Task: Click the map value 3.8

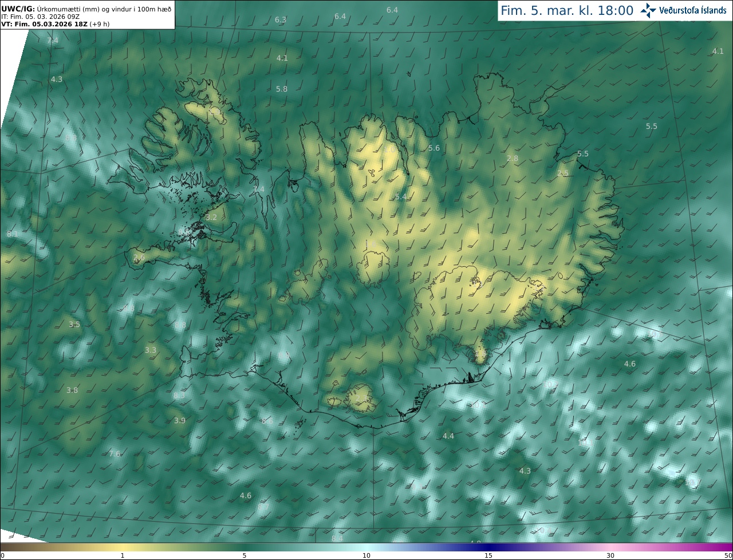Action: [72, 390]
